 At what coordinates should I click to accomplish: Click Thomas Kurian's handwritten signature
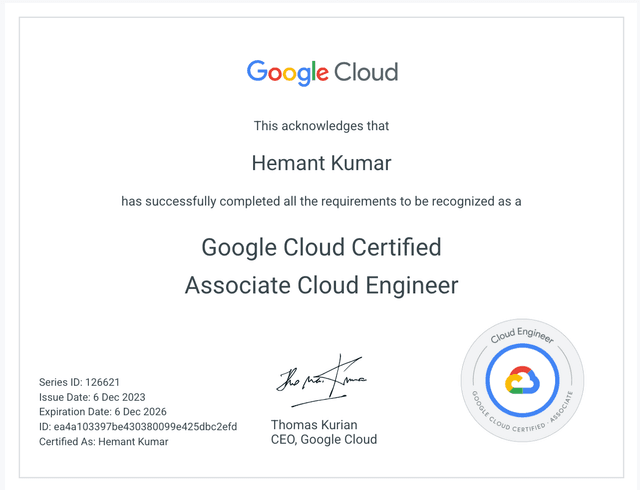[321, 381]
